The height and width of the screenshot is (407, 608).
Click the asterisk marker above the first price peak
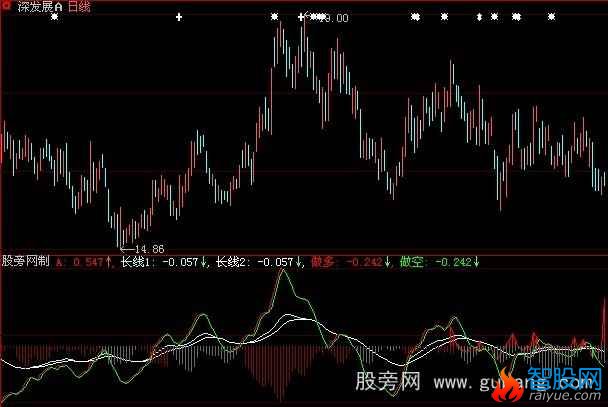point(275,17)
